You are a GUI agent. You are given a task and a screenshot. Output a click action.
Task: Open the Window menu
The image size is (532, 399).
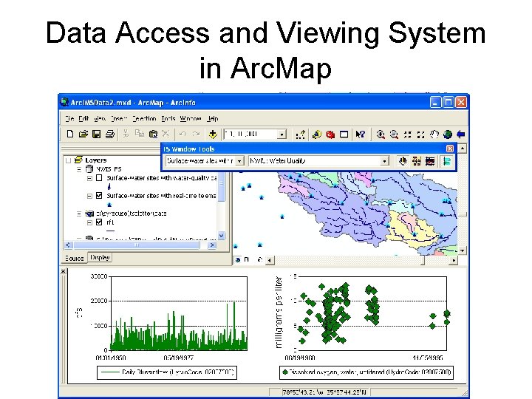pyautogui.click(x=191, y=118)
